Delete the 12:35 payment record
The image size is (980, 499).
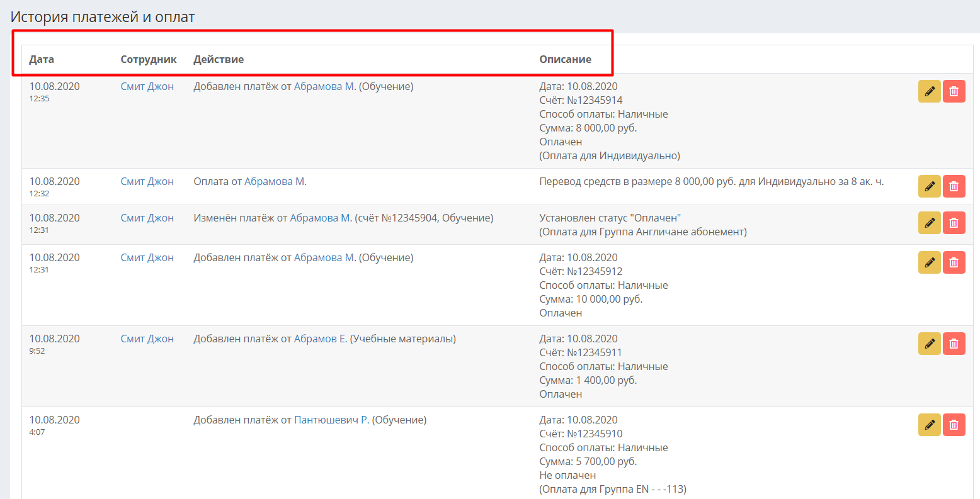click(954, 91)
